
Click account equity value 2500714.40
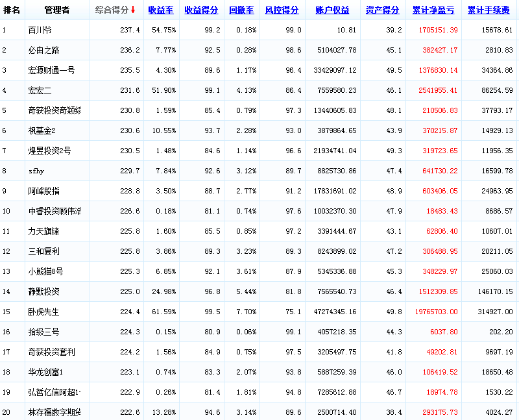337,412
